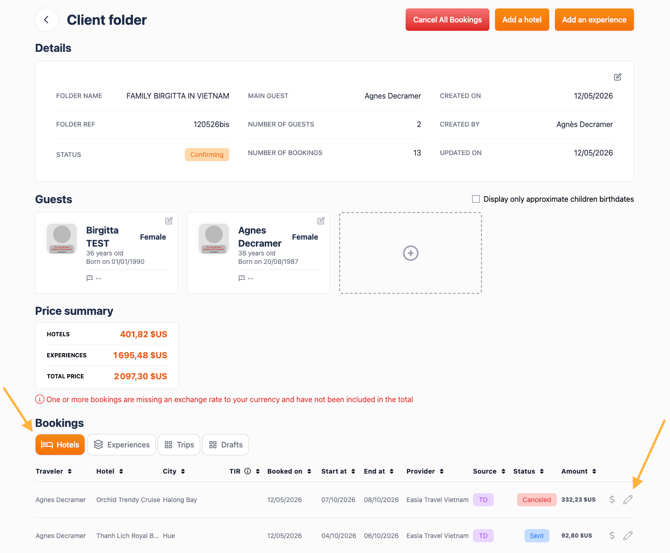Sort bookings by Status column
670x553 pixels.
pyautogui.click(x=529, y=471)
